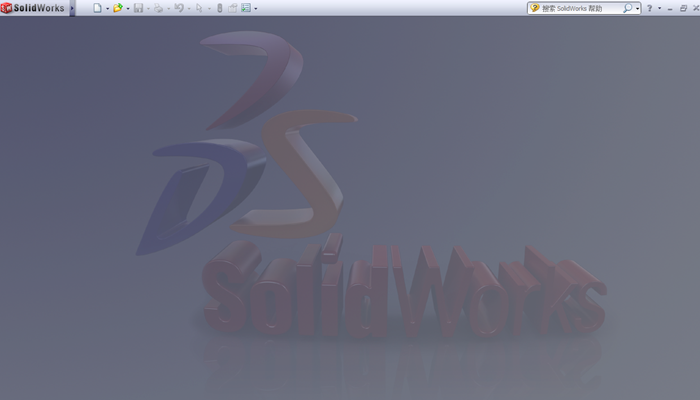This screenshot has width=700, height=400.
Task: Restore down the SolidWorks window
Action: (x=683, y=8)
